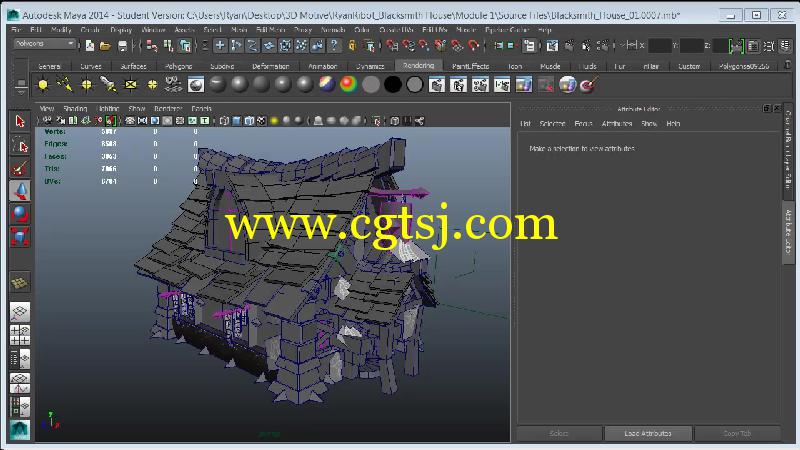This screenshot has height=450, width=800.
Task: Open the viewport Lighting menu
Action: 108,109
